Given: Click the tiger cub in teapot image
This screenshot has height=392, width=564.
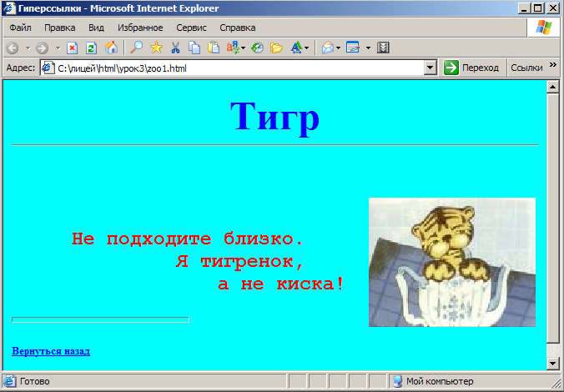Looking at the screenshot, I should pos(452,262).
